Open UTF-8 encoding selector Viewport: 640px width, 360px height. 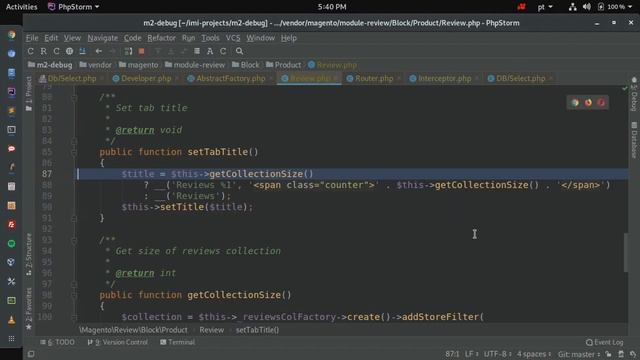point(497,354)
